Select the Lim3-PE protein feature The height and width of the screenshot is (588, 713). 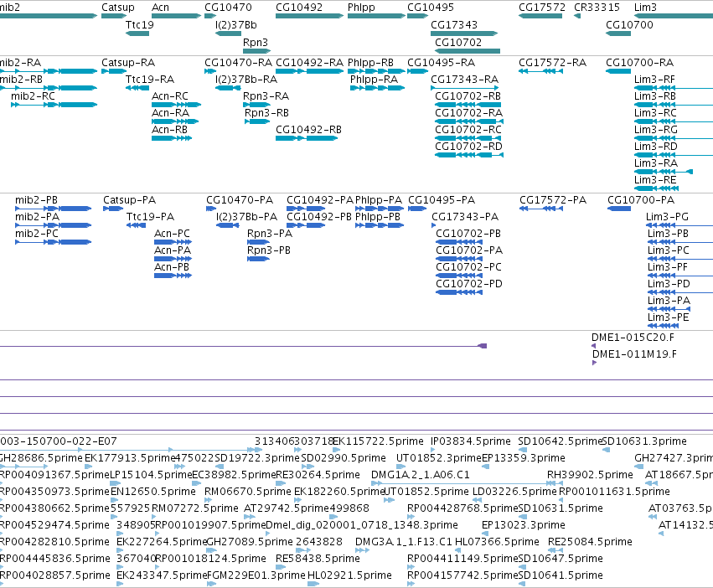coord(663,326)
